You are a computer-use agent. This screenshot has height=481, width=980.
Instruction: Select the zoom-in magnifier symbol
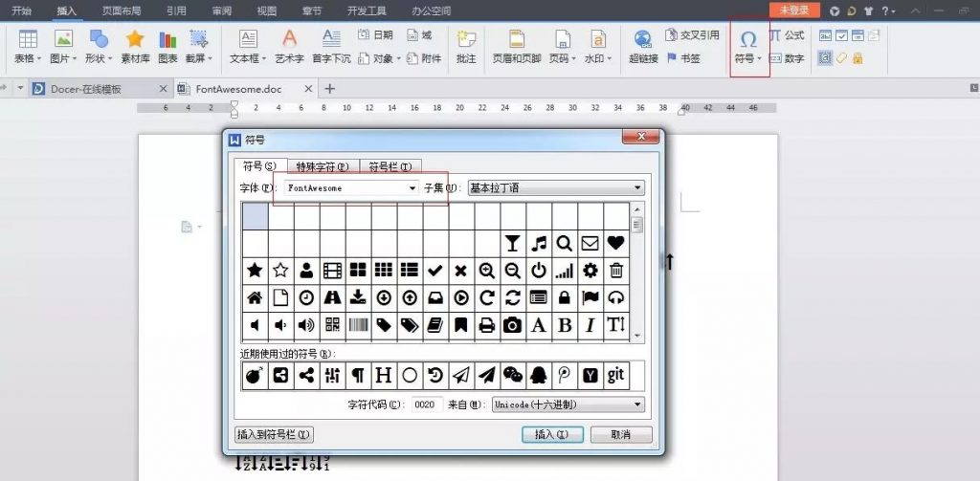[487, 270]
